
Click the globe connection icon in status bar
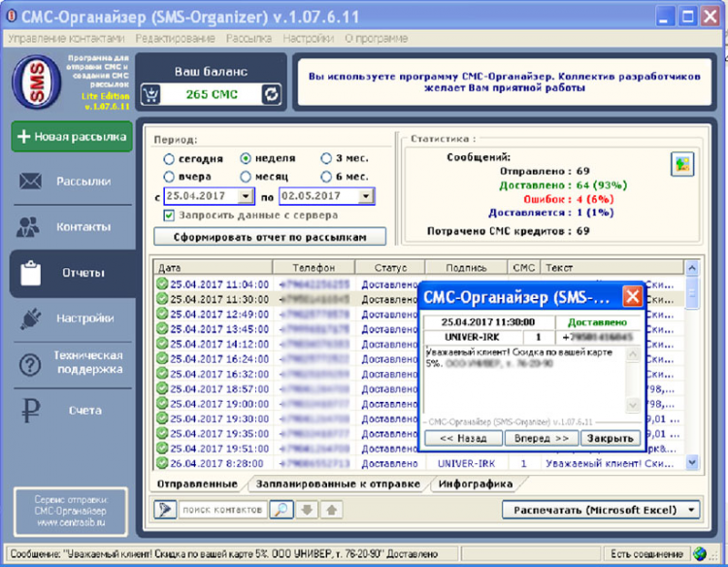click(x=699, y=553)
